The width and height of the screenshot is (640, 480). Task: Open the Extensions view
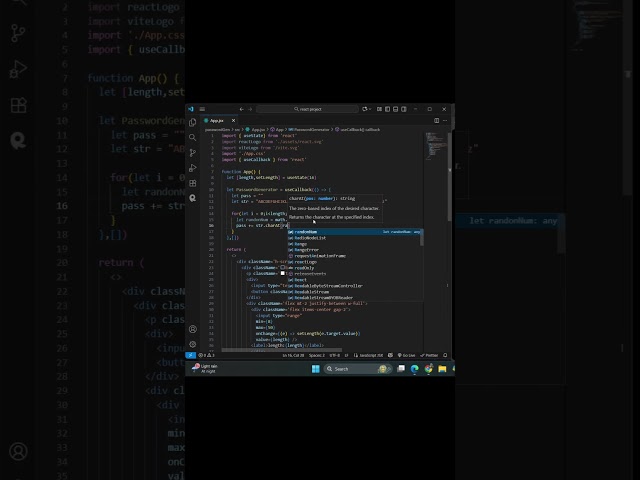pos(193,183)
